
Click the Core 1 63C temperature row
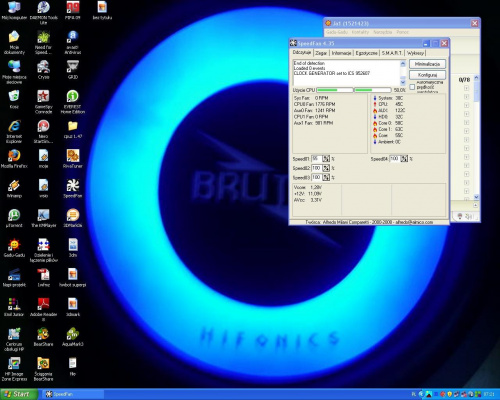[x=388, y=129]
